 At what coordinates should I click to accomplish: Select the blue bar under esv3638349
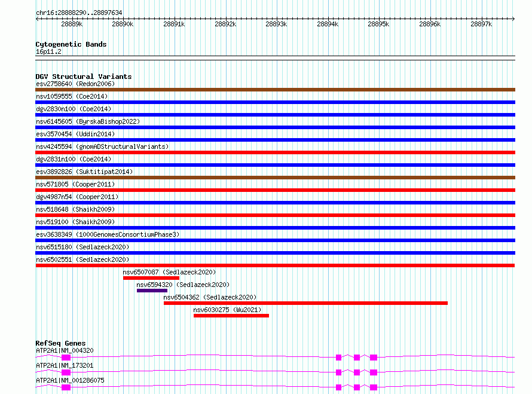[x=275, y=240]
